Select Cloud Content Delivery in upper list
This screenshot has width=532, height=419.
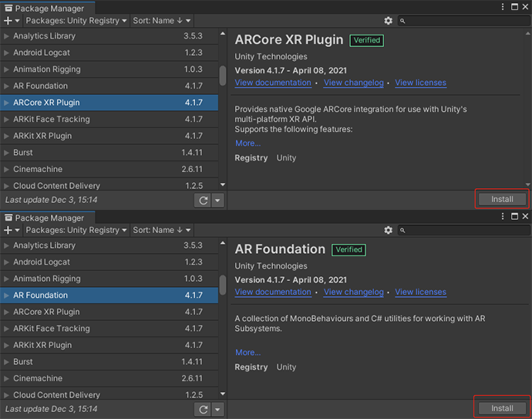pos(109,184)
